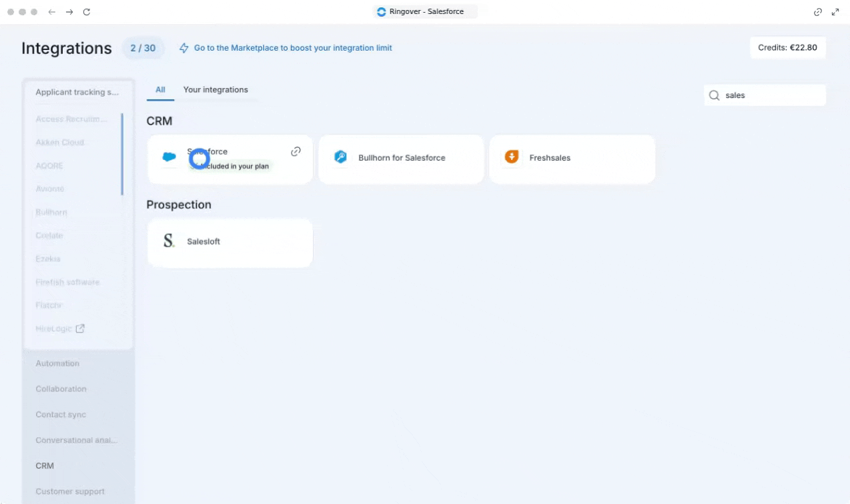Click the search field containing sales
Screen dimensions: 850x504
point(765,95)
